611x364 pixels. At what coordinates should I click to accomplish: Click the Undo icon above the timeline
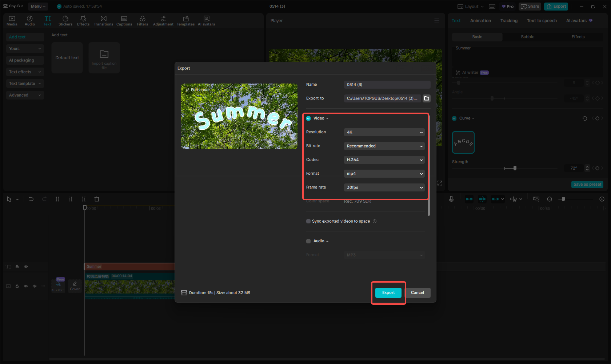pos(31,199)
